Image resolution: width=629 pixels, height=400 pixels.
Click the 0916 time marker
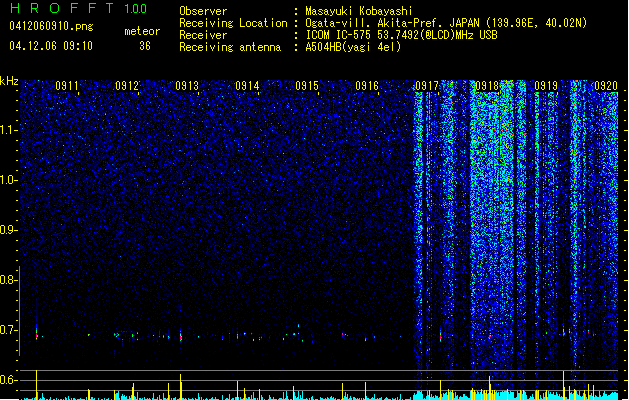click(x=367, y=86)
